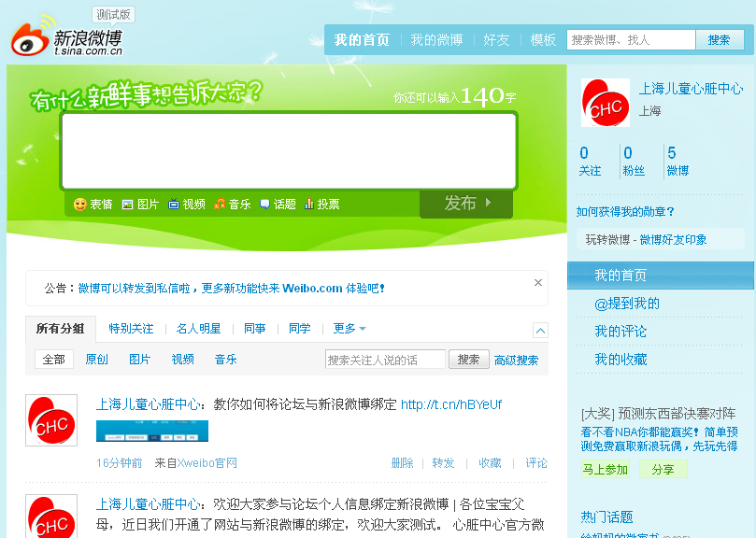Viewport: 756px width, 538px height.
Task: Favorite the first post via 收藏
Action: coord(490,463)
